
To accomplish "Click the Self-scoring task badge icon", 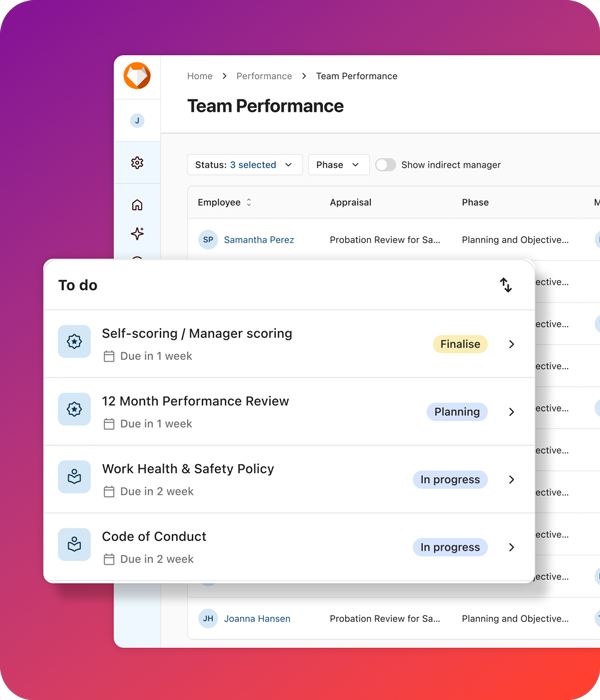I will pyautogui.click(x=74, y=342).
